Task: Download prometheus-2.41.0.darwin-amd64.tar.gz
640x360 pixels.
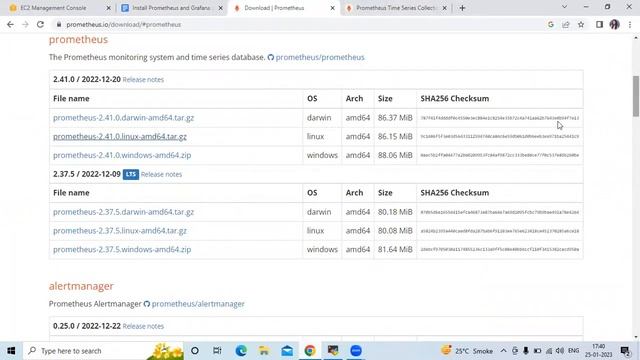Action: click(123, 118)
